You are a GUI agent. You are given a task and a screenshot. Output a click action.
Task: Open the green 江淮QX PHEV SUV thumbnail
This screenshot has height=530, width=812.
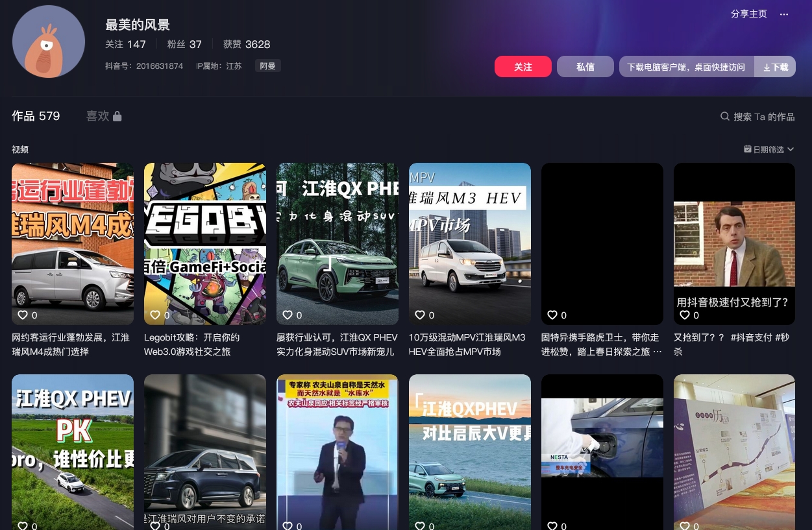338,244
